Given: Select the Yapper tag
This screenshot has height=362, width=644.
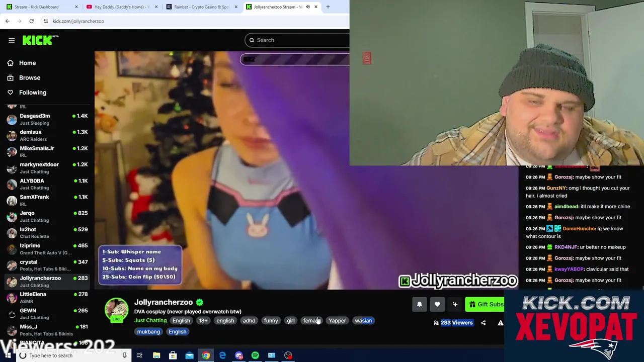Looking at the screenshot, I should [x=337, y=321].
